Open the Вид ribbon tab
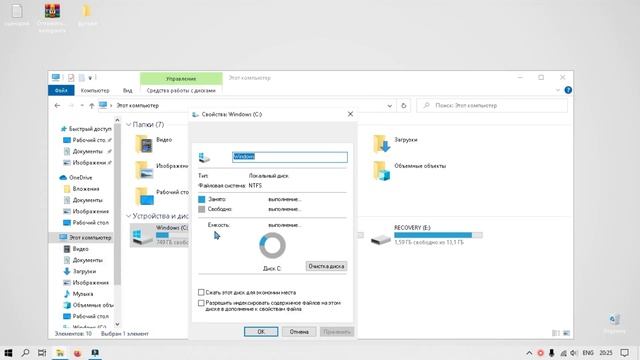The width and height of the screenshot is (640, 360). 128,90
